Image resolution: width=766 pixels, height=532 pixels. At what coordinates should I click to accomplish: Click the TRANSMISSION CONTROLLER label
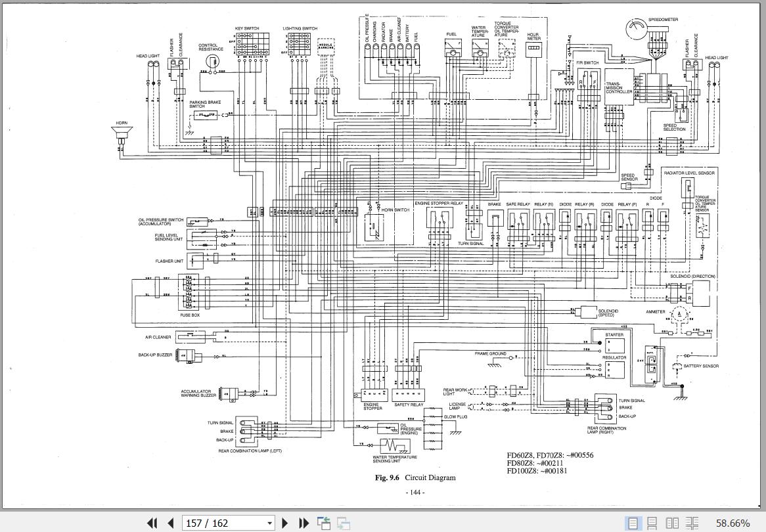(619, 88)
